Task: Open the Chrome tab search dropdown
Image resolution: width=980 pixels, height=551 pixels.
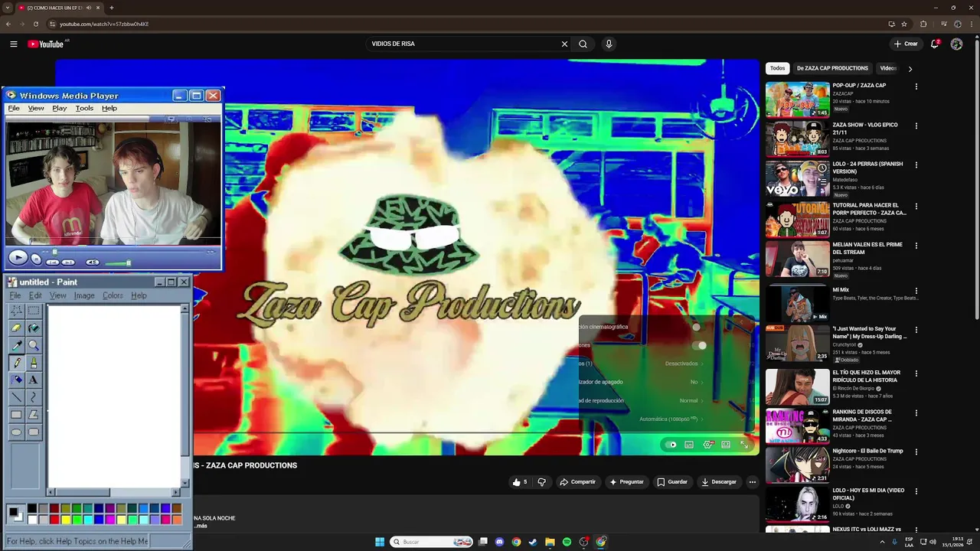Action: [x=8, y=8]
